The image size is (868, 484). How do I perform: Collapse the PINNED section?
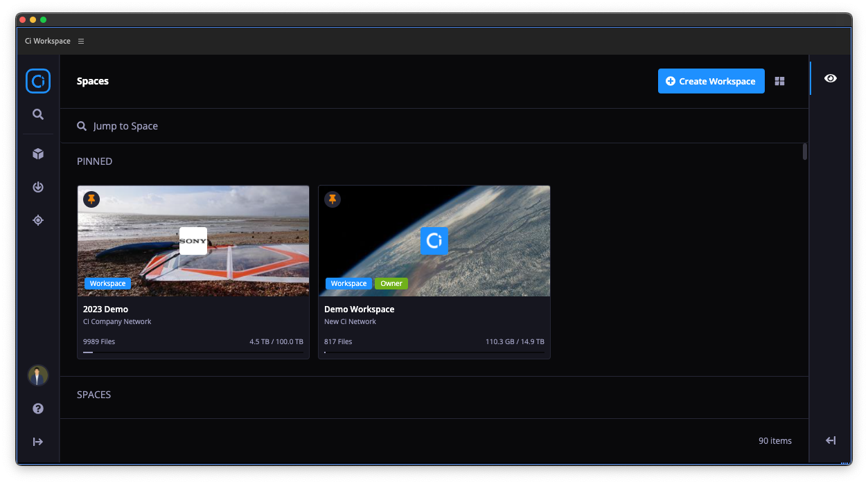coord(94,161)
